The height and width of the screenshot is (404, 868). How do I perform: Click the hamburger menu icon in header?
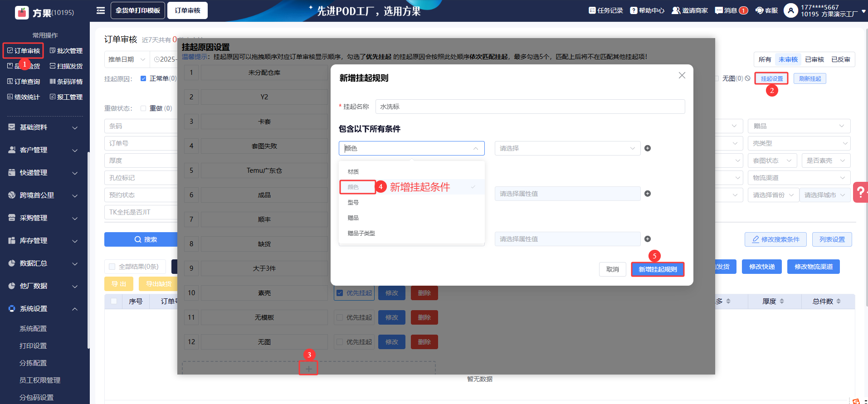pyautogui.click(x=101, y=10)
